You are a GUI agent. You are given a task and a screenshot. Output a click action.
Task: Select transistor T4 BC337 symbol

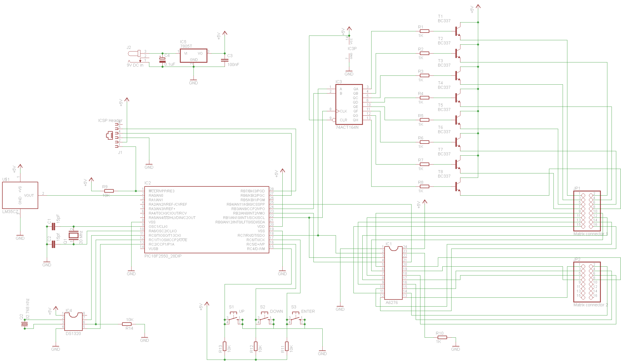[x=458, y=98]
